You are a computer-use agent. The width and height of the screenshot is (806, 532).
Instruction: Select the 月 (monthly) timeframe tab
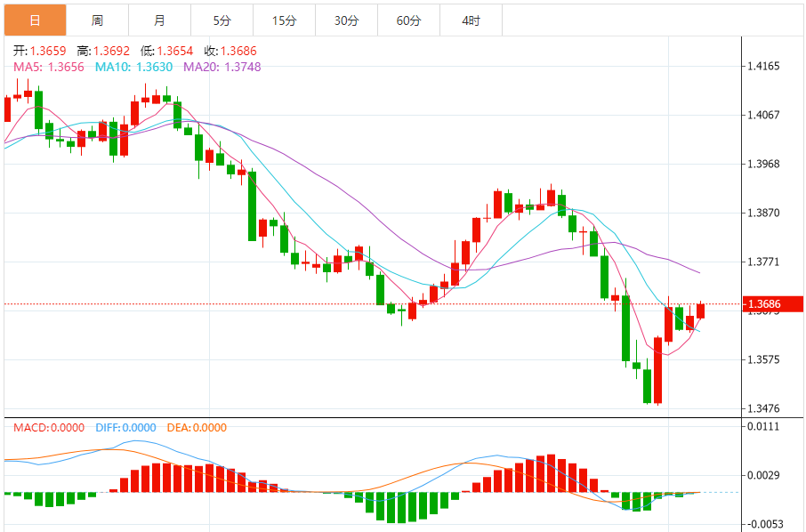[159, 20]
